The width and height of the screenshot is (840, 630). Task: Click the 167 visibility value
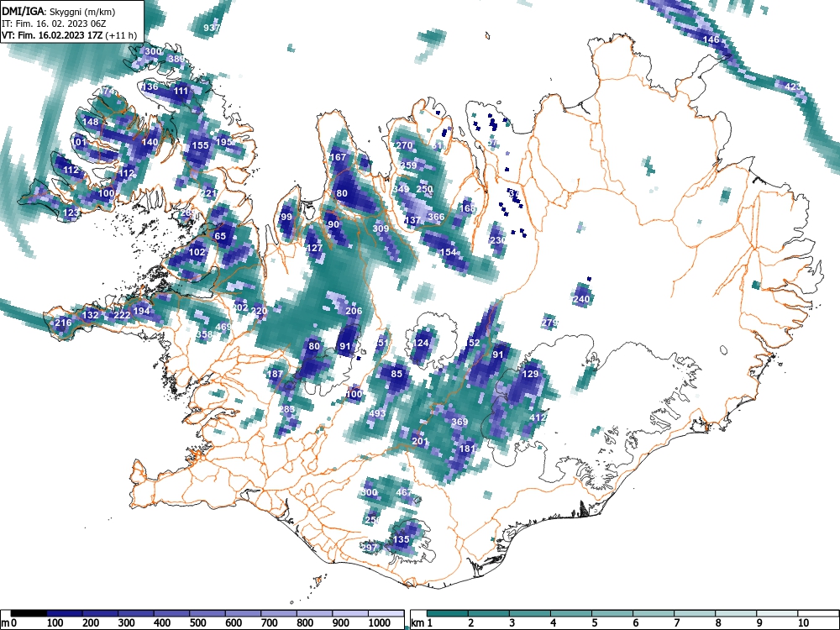[338, 157]
